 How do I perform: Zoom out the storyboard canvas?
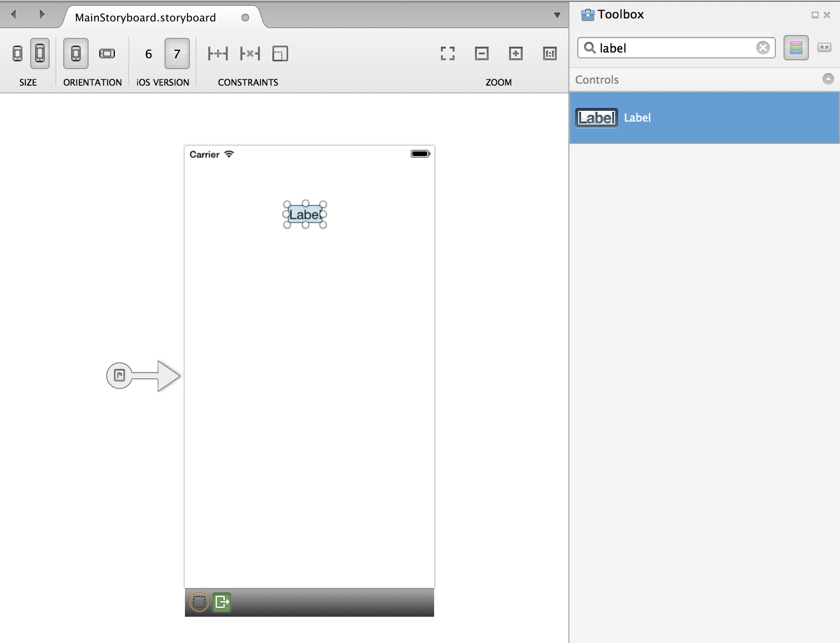(x=482, y=54)
